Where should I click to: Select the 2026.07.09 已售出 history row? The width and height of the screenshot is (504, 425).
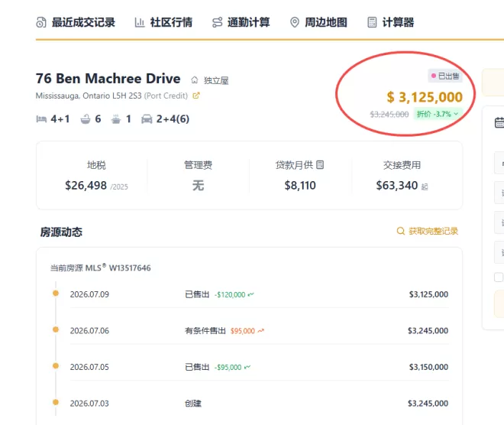(x=259, y=294)
